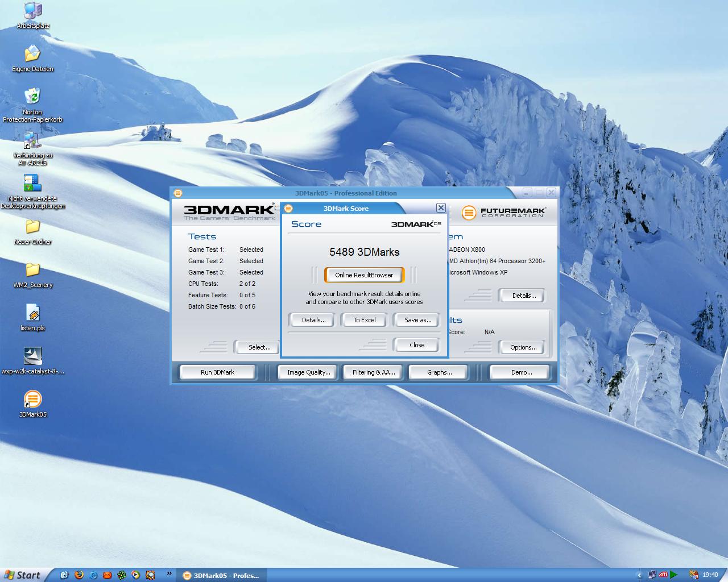Click the 3DMark05 Professional Edition title bar
Screen dimensions: 728x582
(x=346, y=193)
